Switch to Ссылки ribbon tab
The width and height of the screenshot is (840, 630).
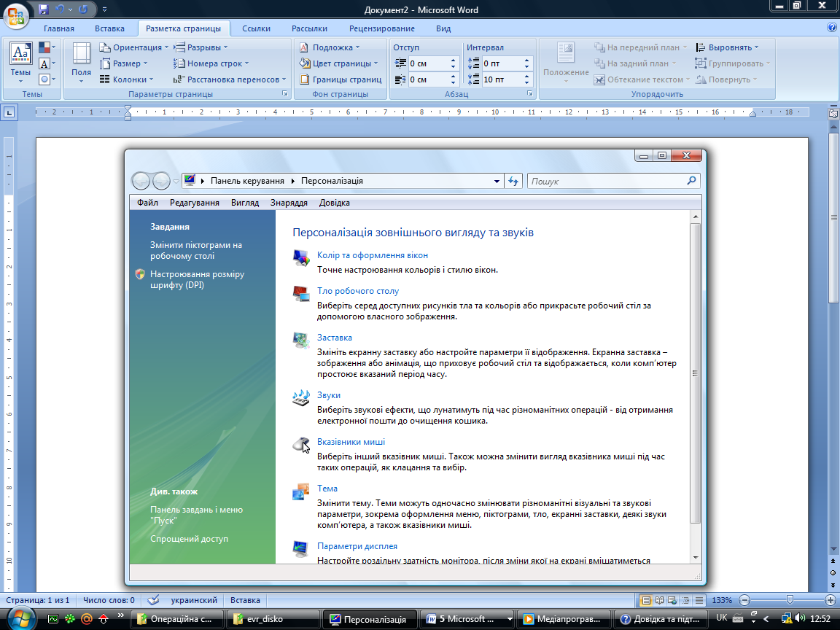click(256, 28)
